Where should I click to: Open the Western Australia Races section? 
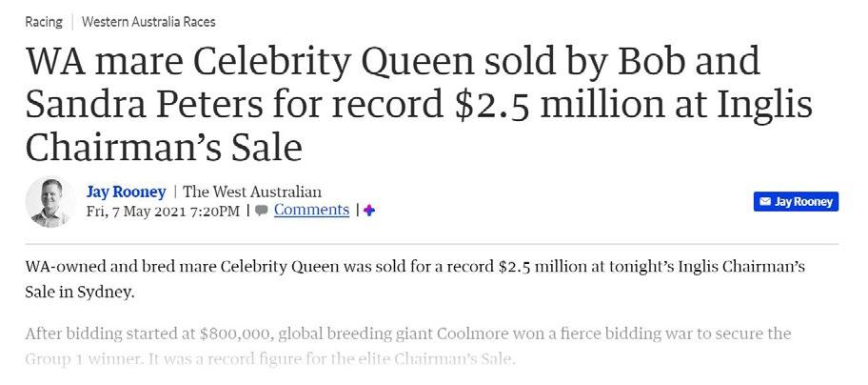tap(148, 20)
